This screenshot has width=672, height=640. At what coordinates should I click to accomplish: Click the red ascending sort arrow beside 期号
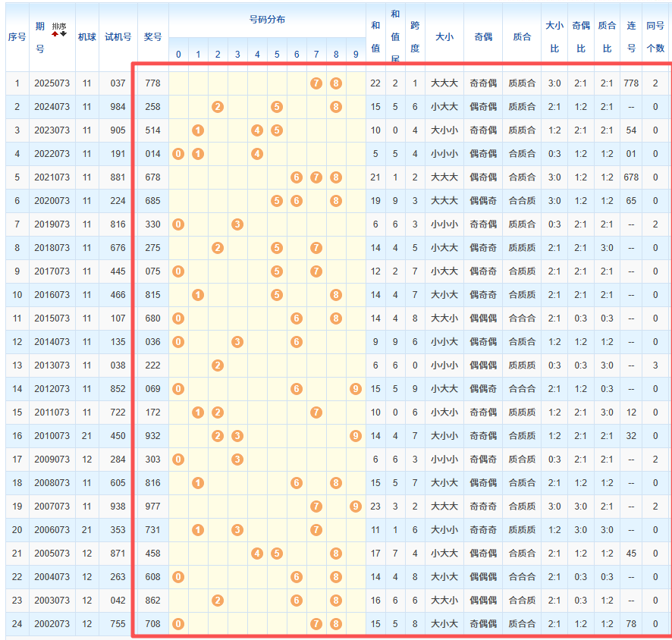[x=55, y=34]
